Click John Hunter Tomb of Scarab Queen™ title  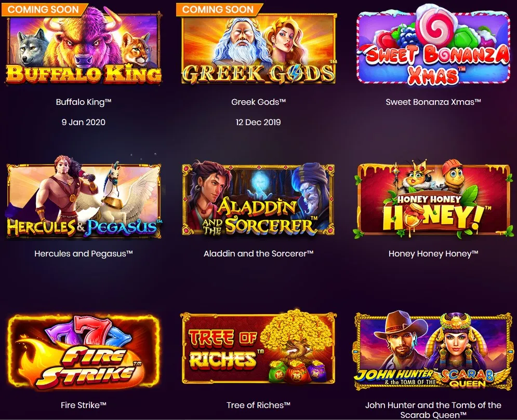433,410
